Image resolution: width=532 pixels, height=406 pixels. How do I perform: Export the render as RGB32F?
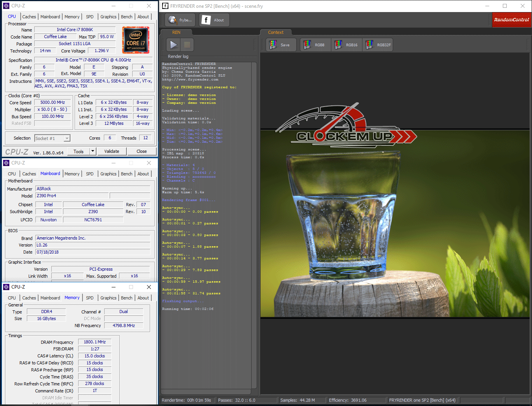pyautogui.click(x=378, y=45)
